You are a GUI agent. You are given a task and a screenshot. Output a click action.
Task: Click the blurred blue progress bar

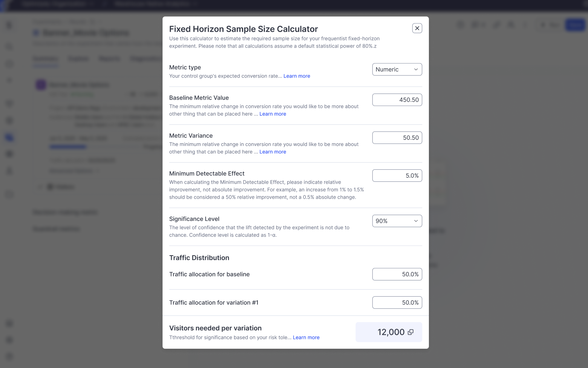68,147
